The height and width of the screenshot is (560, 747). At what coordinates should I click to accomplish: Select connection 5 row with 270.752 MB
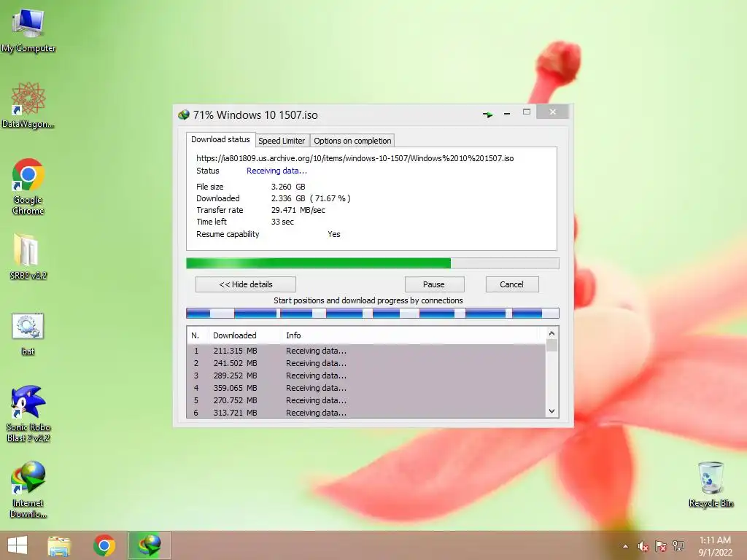(366, 400)
